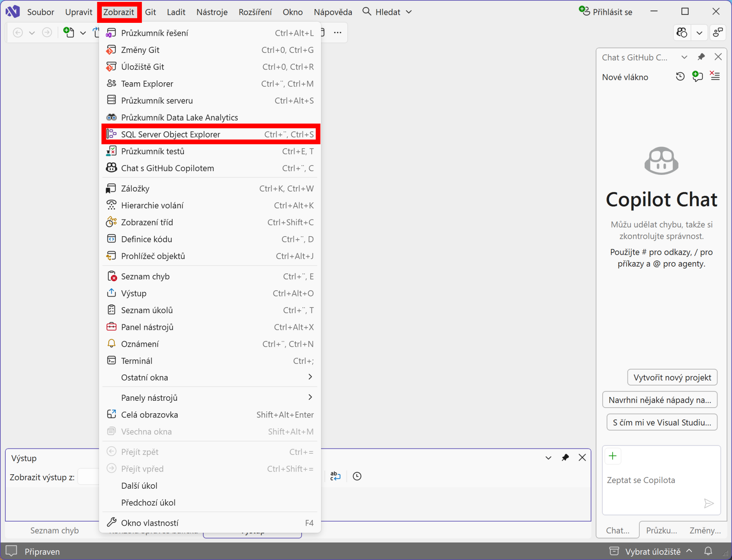732x560 pixels.
Task: Open the Git menu in menu bar
Action: click(150, 12)
